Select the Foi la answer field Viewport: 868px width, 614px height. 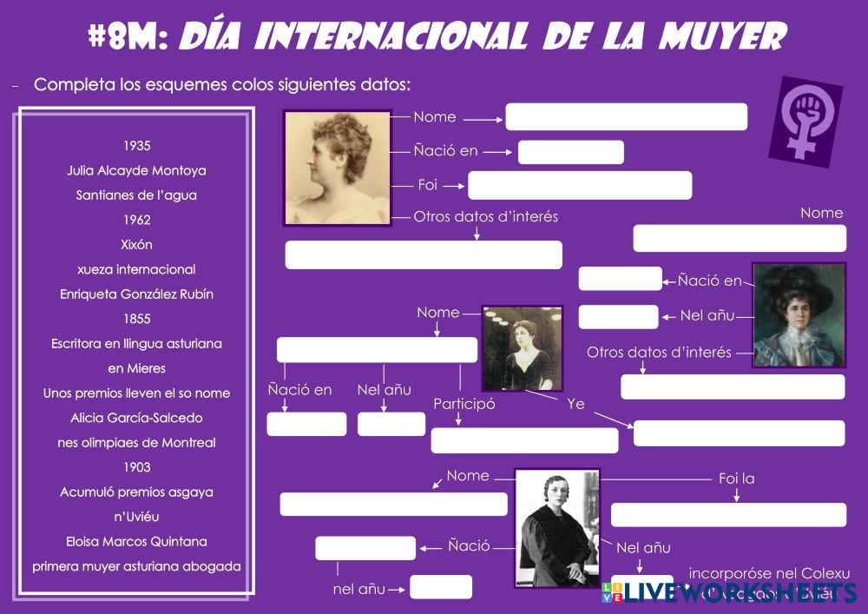click(728, 514)
